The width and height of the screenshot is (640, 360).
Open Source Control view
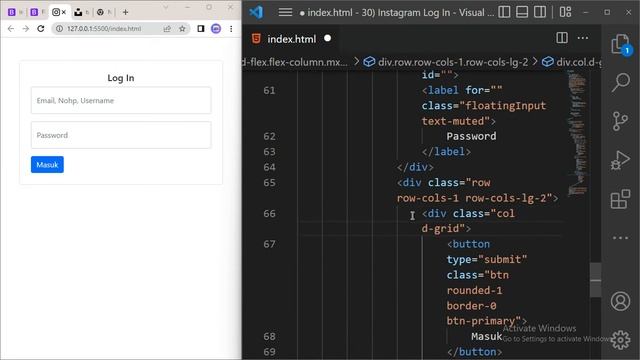620,121
